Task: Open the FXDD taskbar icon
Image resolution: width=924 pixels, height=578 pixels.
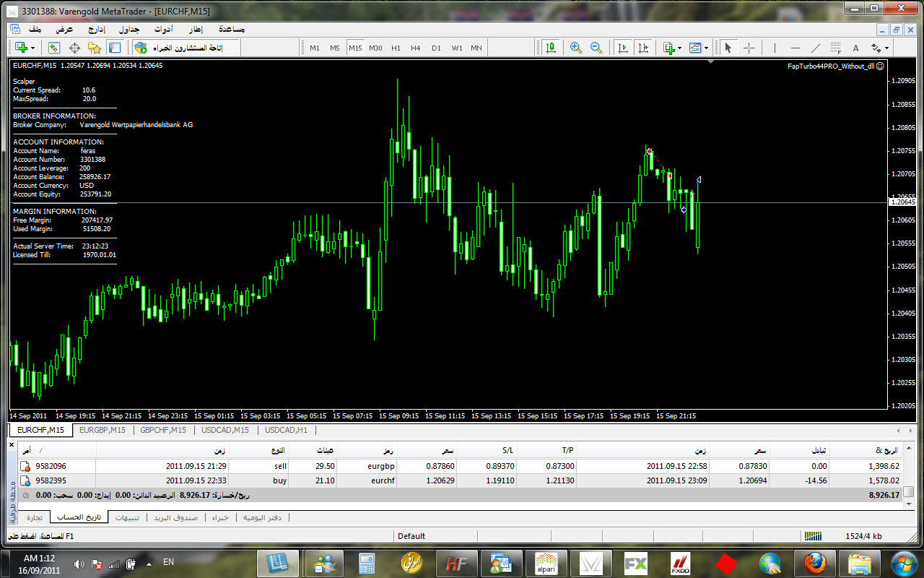Action: (x=681, y=564)
